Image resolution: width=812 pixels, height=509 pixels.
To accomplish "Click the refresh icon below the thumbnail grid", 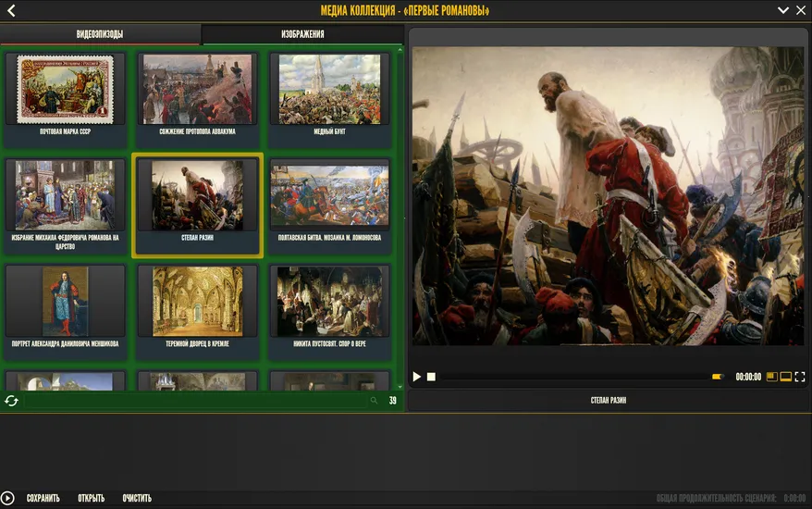I will tap(11, 401).
